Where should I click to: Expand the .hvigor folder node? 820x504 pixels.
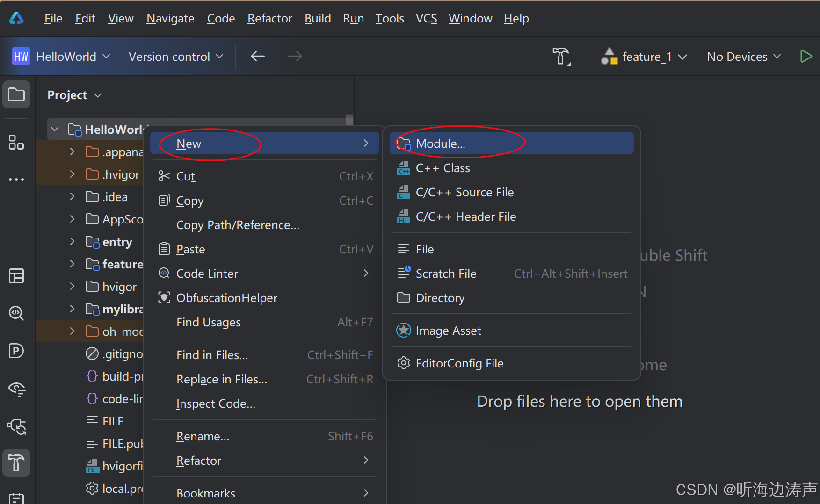pyautogui.click(x=72, y=174)
